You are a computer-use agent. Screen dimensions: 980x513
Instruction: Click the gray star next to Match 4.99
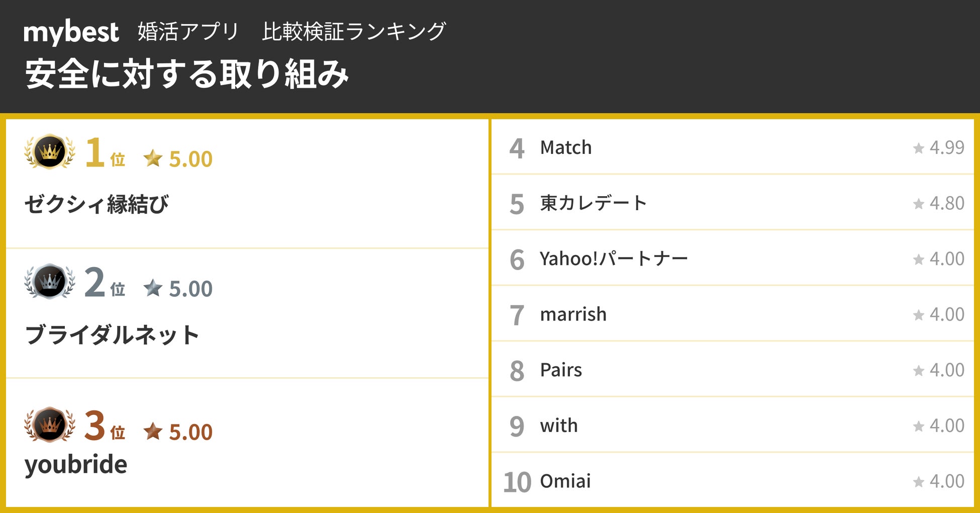[918, 148]
